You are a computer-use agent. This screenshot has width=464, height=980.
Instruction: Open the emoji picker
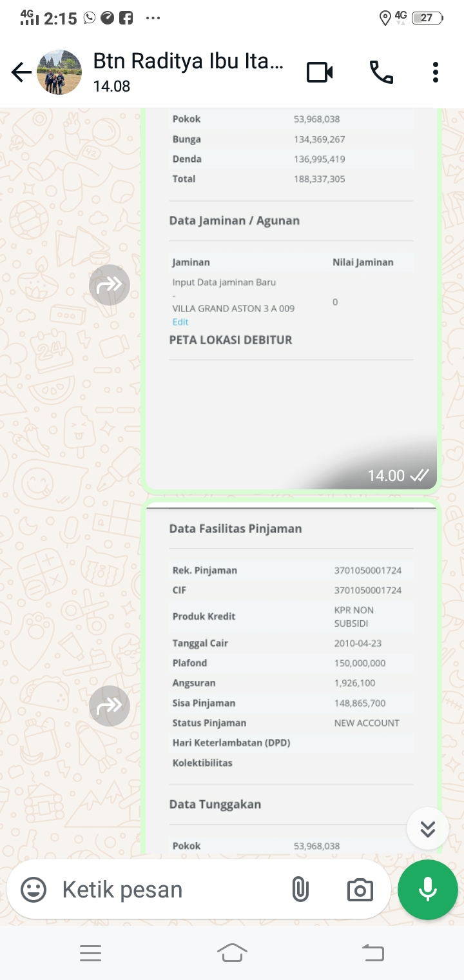pos(34,890)
